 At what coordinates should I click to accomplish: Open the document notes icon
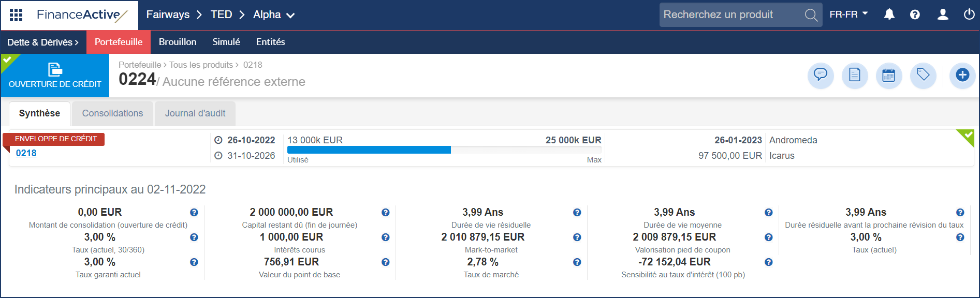pos(855,76)
